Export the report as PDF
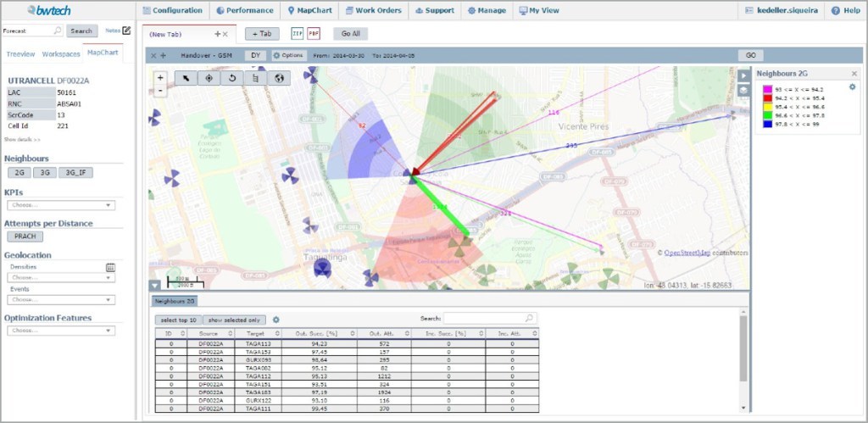 [x=314, y=34]
